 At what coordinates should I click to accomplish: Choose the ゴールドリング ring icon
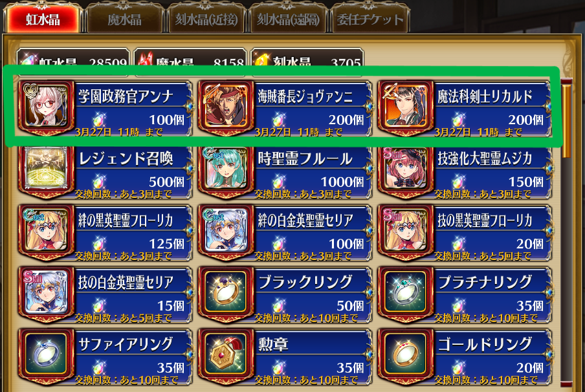pyautogui.click(x=406, y=354)
